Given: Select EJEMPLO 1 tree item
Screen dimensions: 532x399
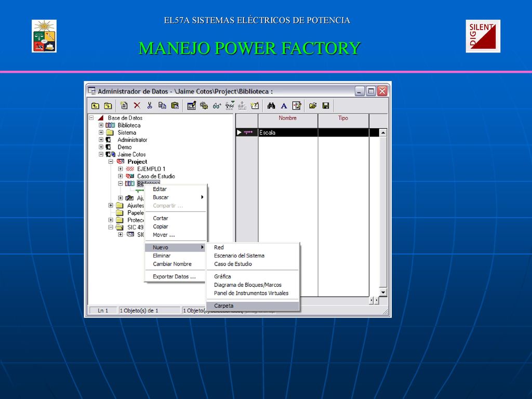Looking at the screenshot, I should (151, 169).
